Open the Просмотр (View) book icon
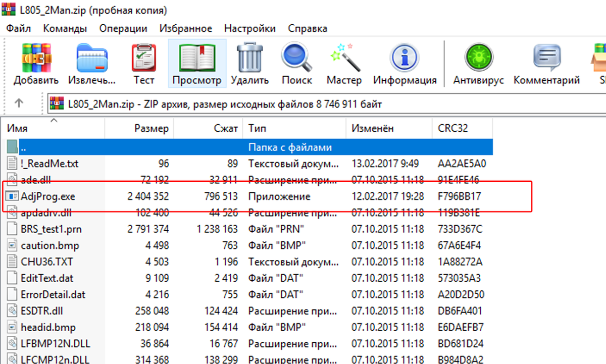The image size is (606, 364). [x=196, y=58]
